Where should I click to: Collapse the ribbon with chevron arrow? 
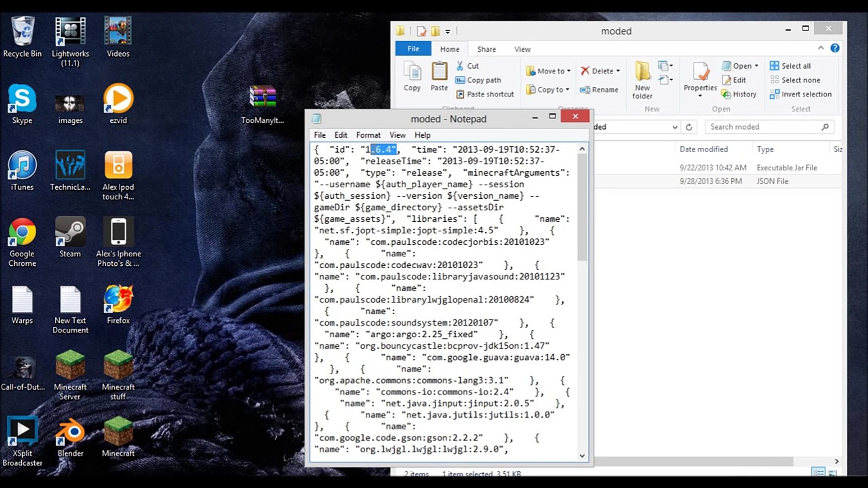(x=821, y=48)
